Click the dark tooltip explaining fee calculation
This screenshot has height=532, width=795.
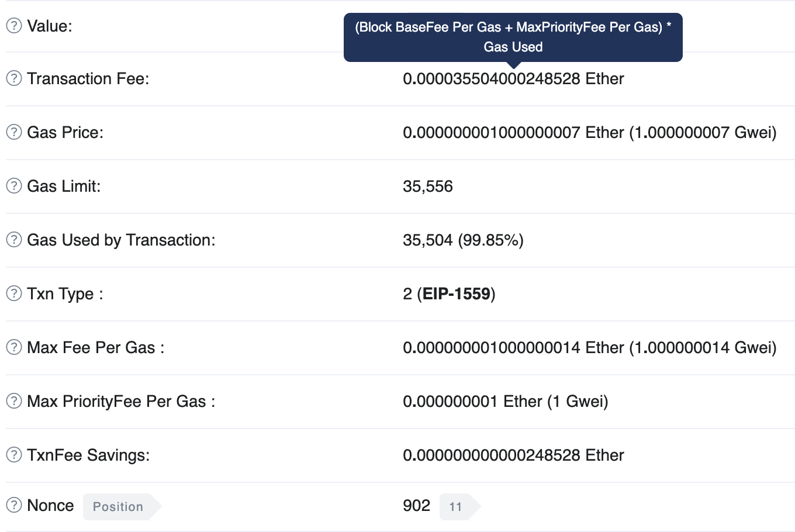[513, 37]
